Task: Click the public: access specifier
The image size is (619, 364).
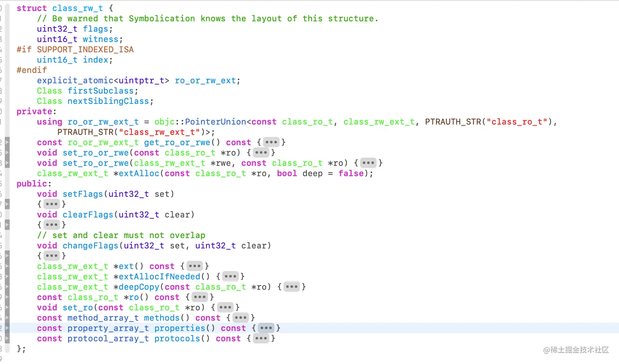Action: coord(34,184)
